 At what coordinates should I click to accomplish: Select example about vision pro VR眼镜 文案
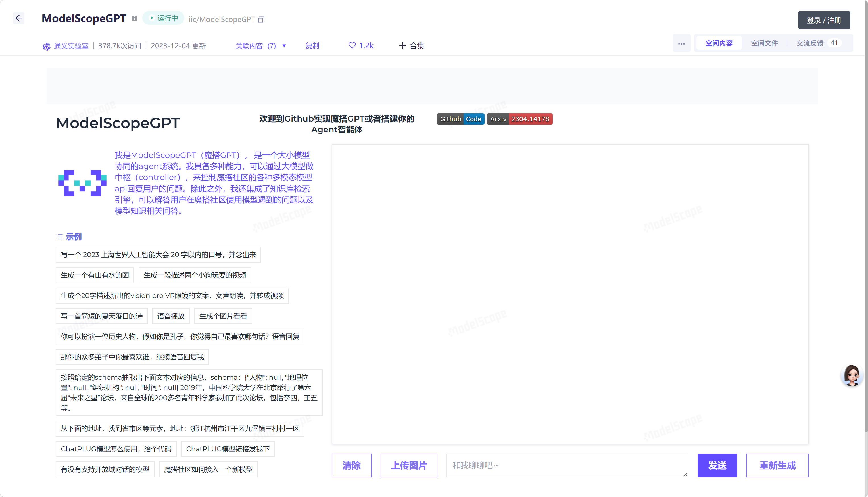pos(172,296)
